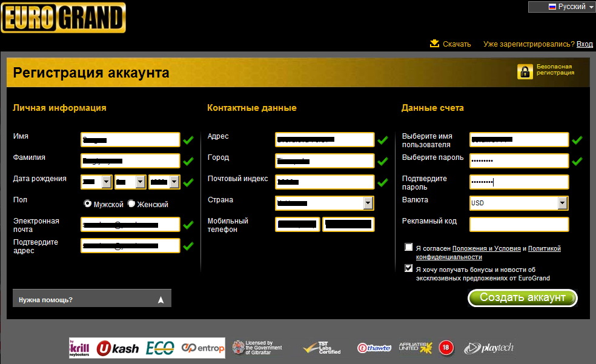Click the Подтвердите пароль confirm password field
The height and width of the screenshot is (364, 596).
519,182
